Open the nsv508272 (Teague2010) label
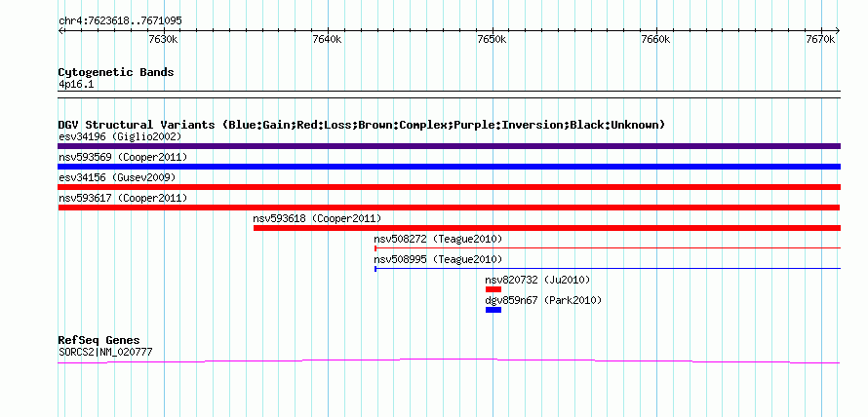Image resolution: width=868 pixels, height=417 pixels. (x=438, y=239)
